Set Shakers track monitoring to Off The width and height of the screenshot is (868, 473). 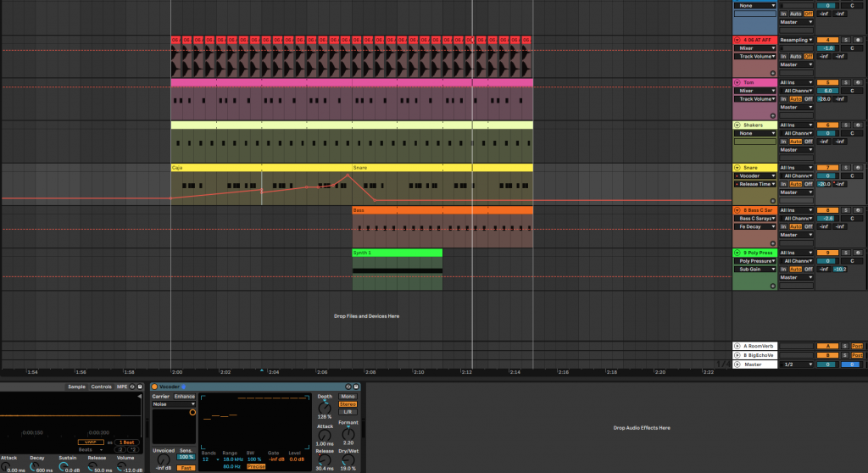click(x=808, y=142)
